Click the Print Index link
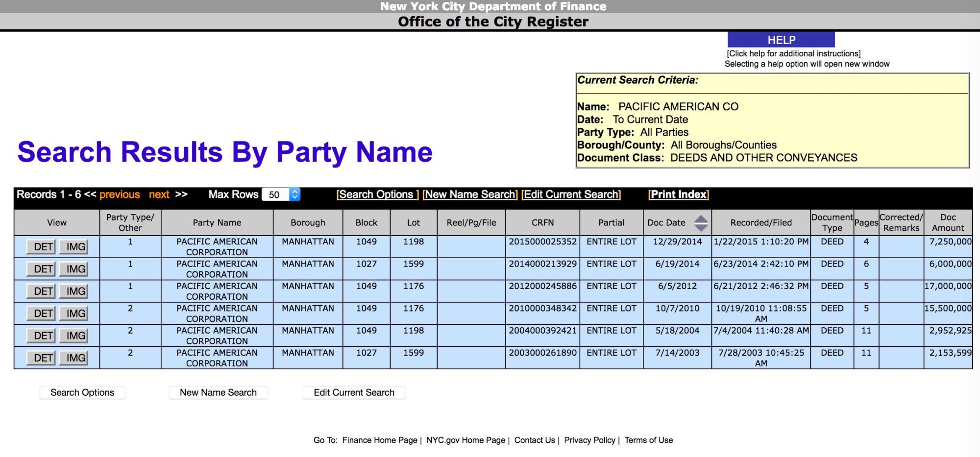The image size is (980, 457). click(679, 194)
